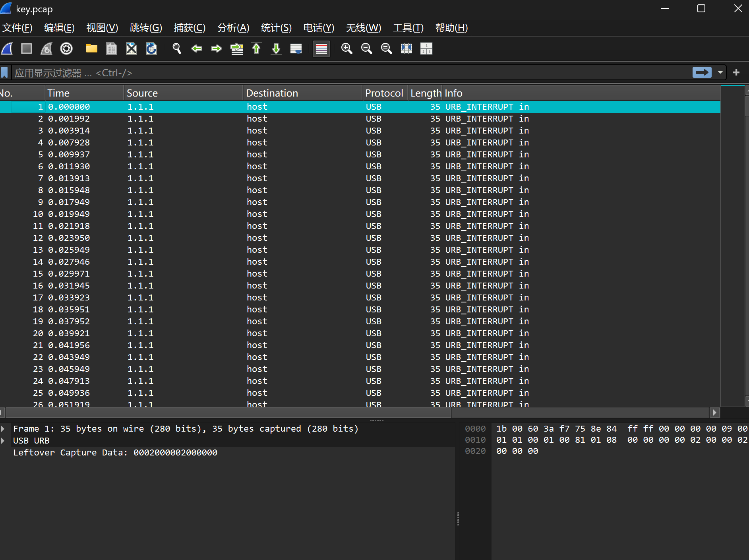
Task: Open display filter history dropdown
Action: pyautogui.click(x=720, y=72)
